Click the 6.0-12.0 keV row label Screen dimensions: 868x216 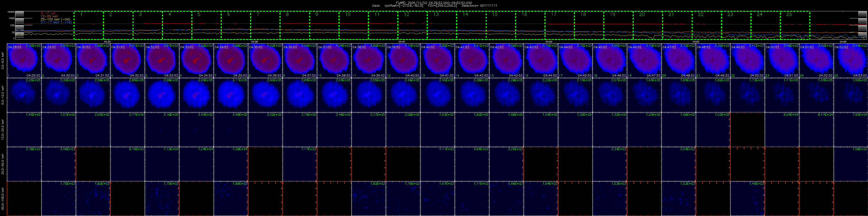pos(3,95)
